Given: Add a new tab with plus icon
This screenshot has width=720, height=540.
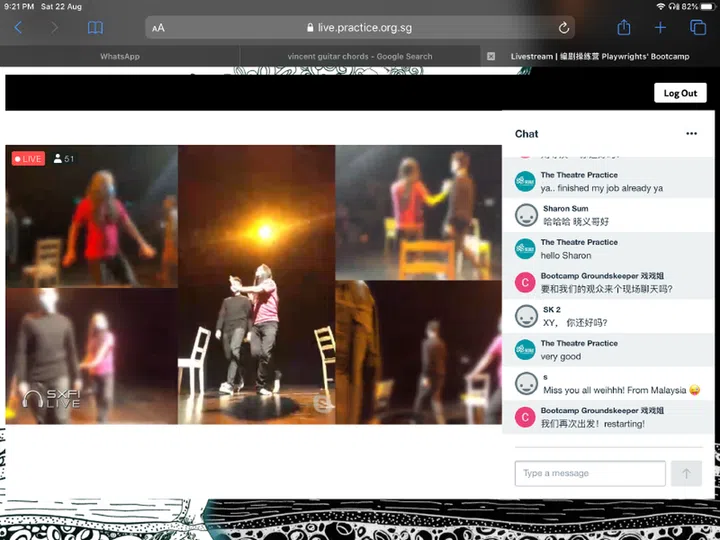Looking at the screenshot, I should coord(660,28).
